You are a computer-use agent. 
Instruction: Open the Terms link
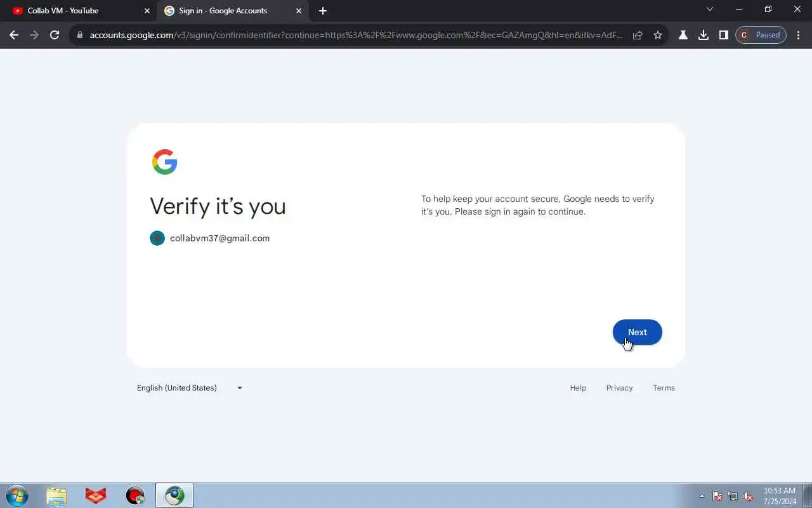664,388
